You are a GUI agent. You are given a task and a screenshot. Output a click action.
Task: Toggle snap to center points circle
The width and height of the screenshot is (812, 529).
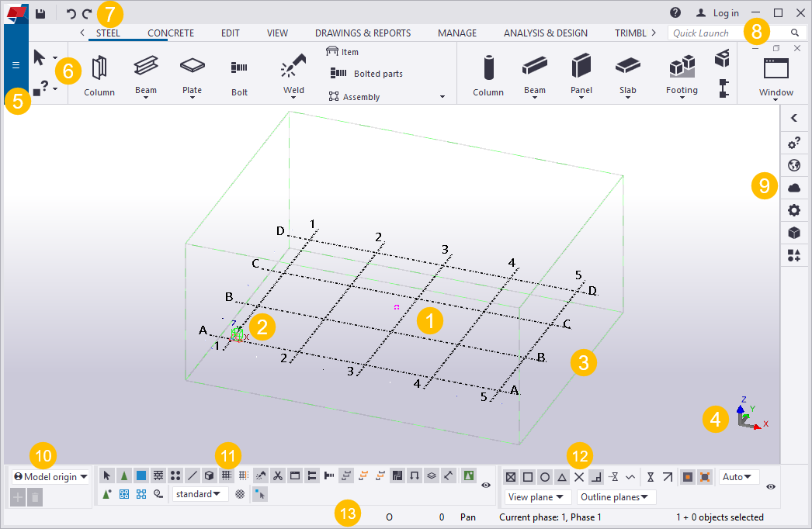[x=545, y=477]
